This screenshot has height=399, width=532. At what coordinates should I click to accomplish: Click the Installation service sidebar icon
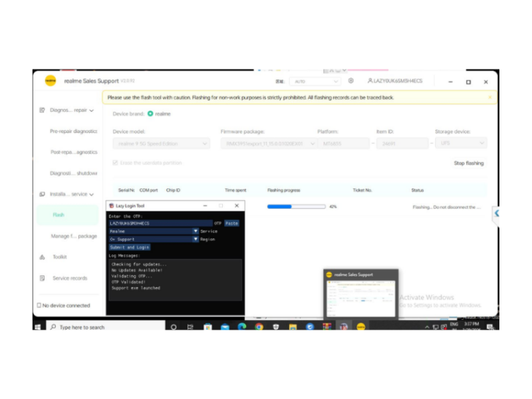(x=42, y=194)
